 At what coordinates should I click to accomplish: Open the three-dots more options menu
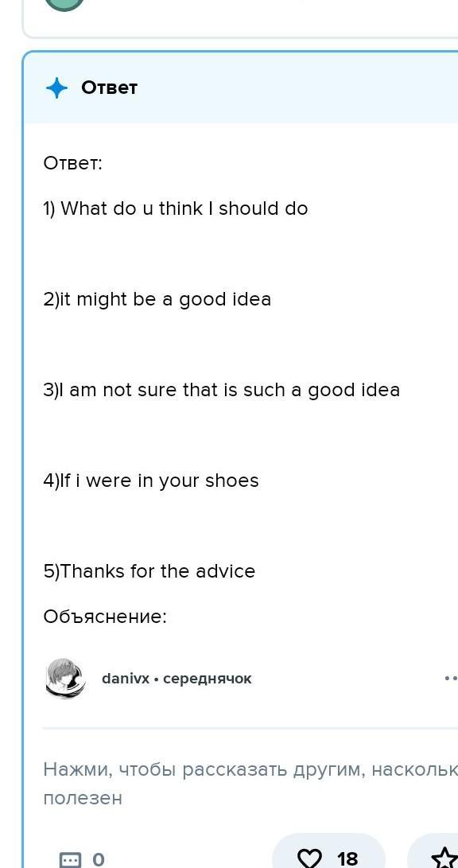[x=451, y=678]
